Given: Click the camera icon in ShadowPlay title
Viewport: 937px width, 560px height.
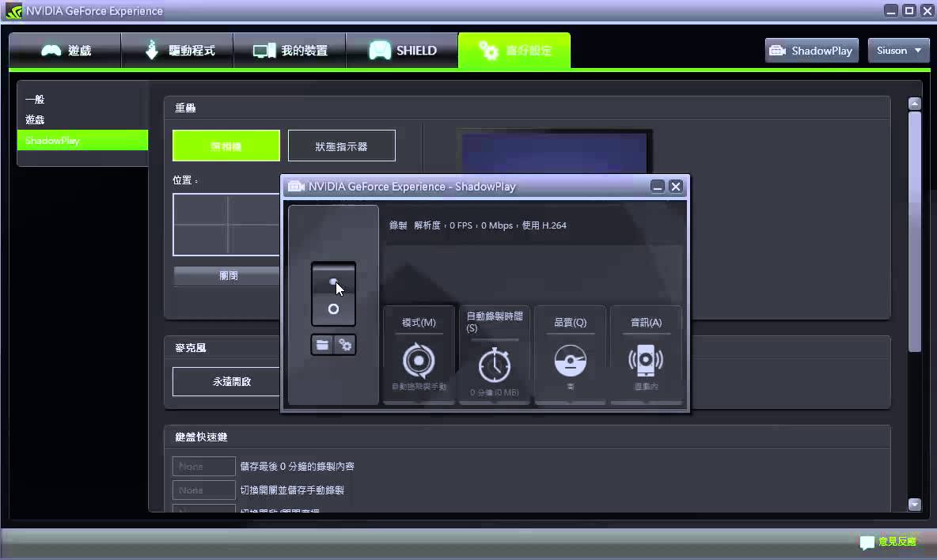Looking at the screenshot, I should coord(297,186).
